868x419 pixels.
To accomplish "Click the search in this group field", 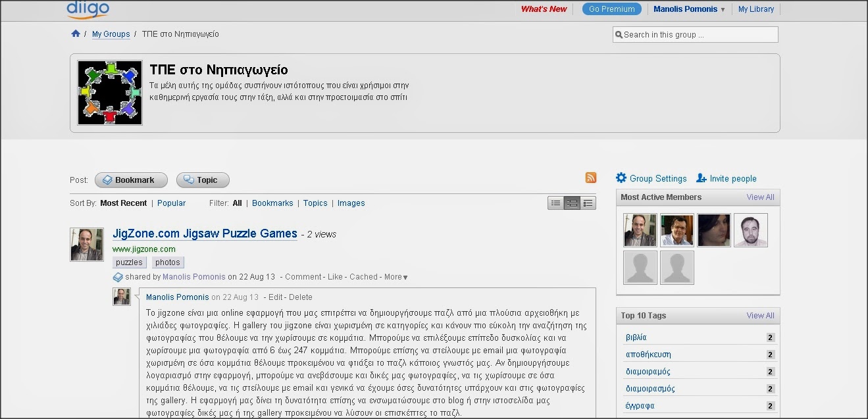I will (x=696, y=35).
